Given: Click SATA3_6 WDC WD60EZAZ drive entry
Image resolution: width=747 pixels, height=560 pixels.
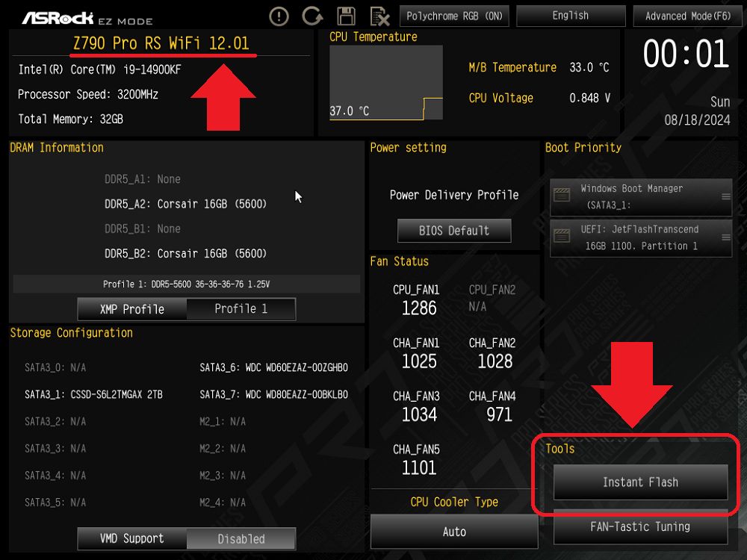Looking at the screenshot, I should pyautogui.click(x=273, y=367).
